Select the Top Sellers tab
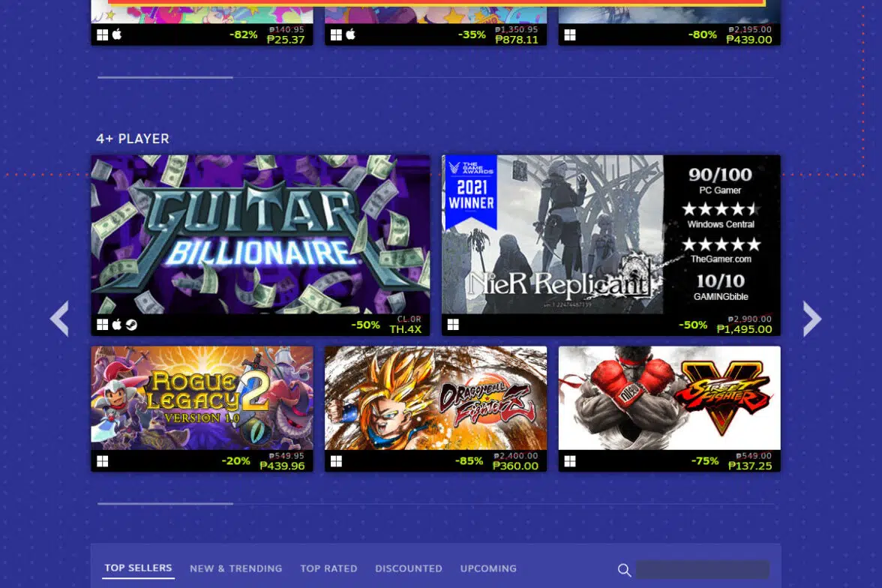Image resolution: width=882 pixels, height=588 pixels. [x=138, y=568]
